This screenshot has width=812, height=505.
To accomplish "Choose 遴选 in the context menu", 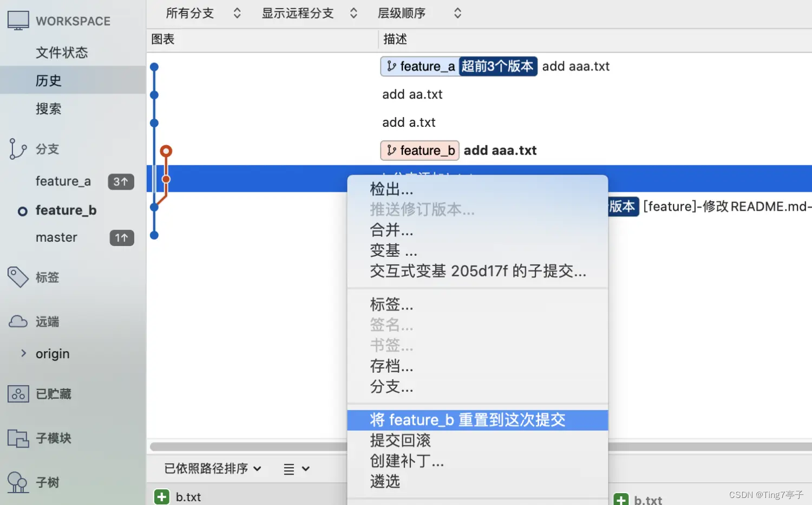I will pyautogui.click(x=477, y=481).
